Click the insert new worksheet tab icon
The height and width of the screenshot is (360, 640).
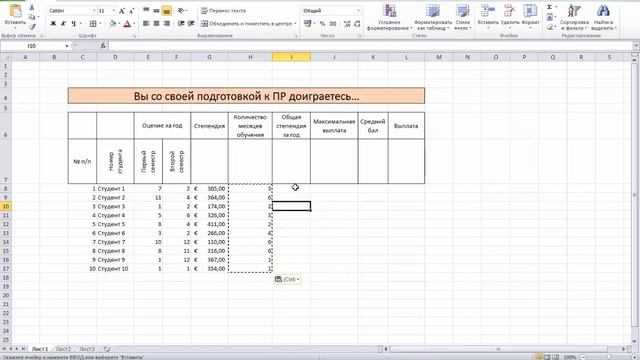click(107, 349)
